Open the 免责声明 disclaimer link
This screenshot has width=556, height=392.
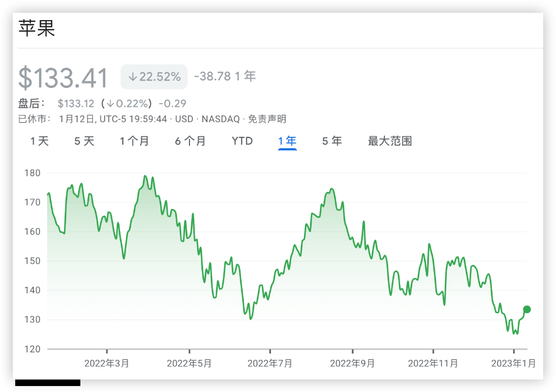tap(267, 119)
